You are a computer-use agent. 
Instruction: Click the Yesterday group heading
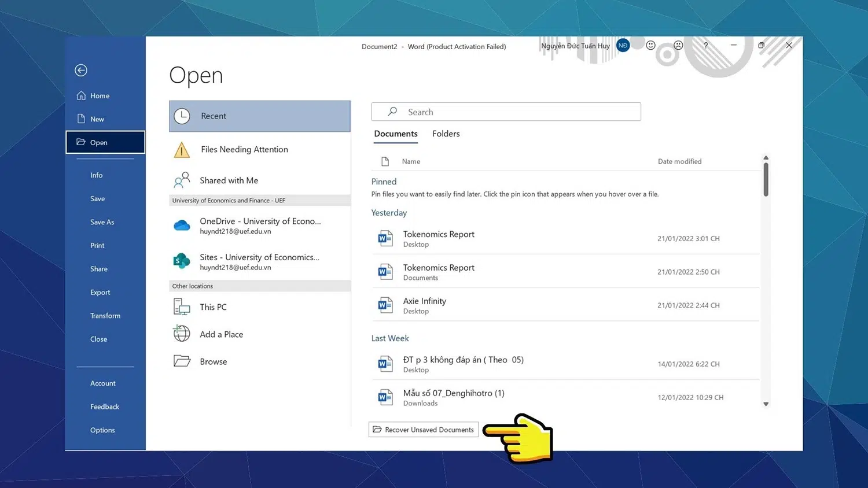tap(389, 213)
